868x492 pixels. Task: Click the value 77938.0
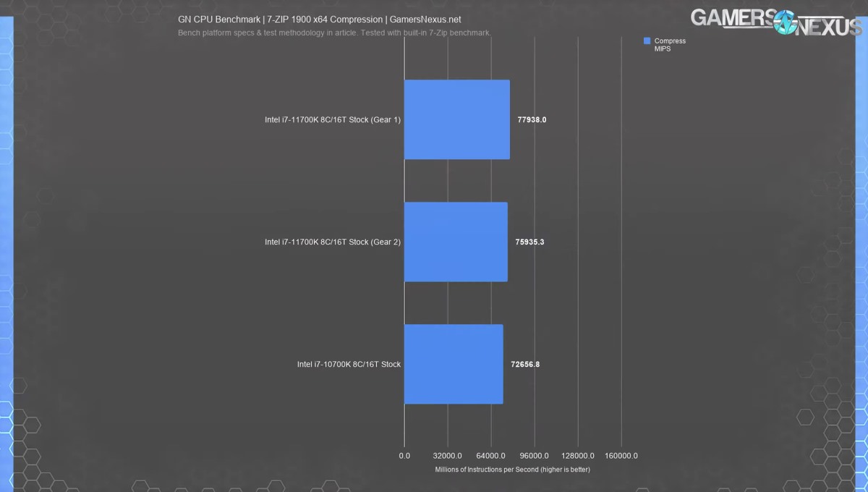click(x=532, y=120)
